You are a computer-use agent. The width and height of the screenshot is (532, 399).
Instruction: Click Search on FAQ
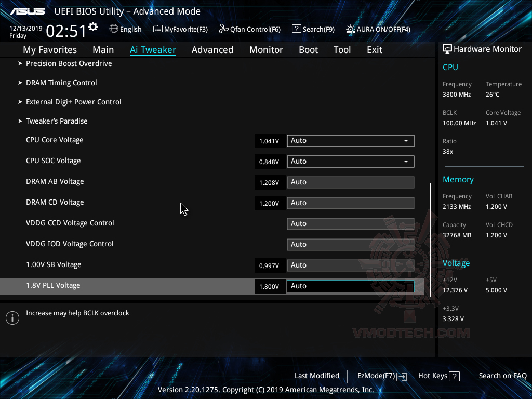[502, 376]
